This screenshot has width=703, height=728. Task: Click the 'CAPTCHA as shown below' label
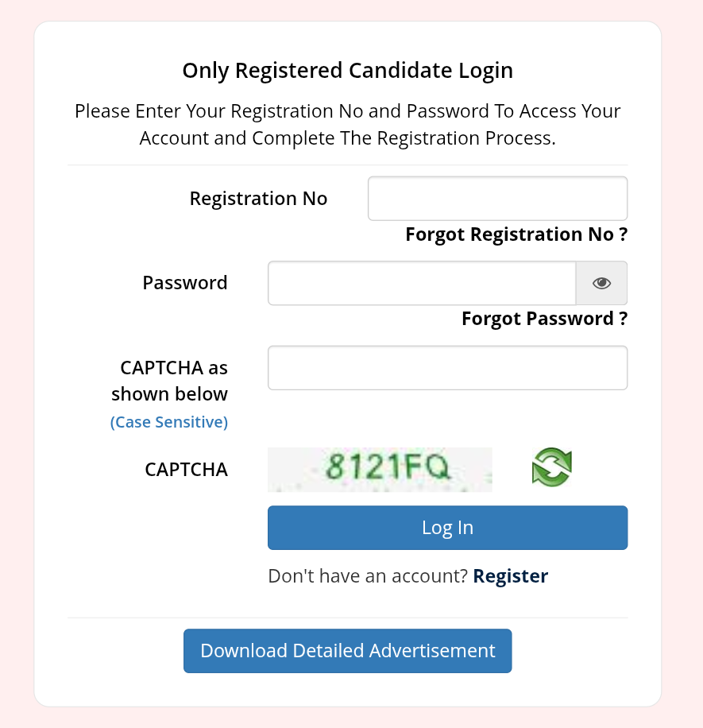(x=170, y=381)
